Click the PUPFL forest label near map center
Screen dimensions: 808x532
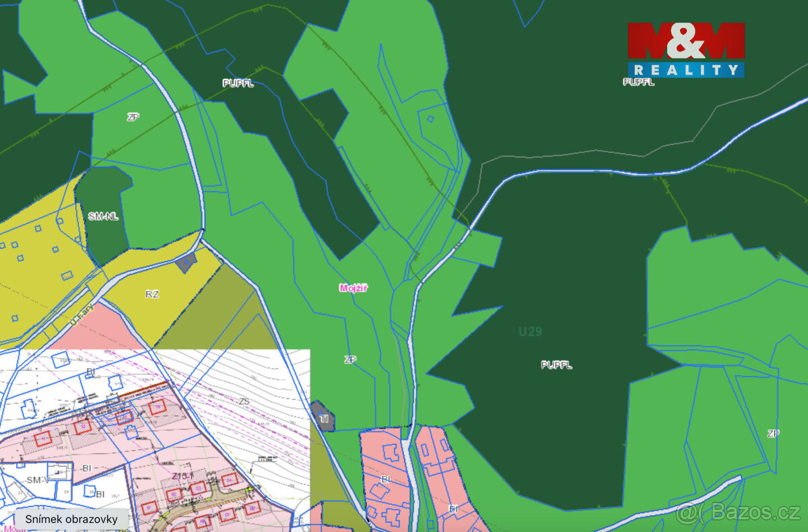pos(557,365)
